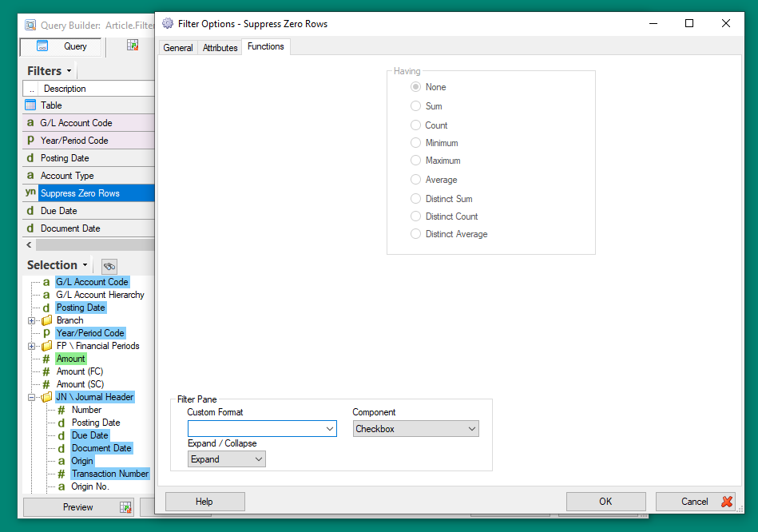Image resolution: width=758 pixels, height=532 pixels.
Task: Click the Preview button in Query Builder
Action: click(77, 507)
